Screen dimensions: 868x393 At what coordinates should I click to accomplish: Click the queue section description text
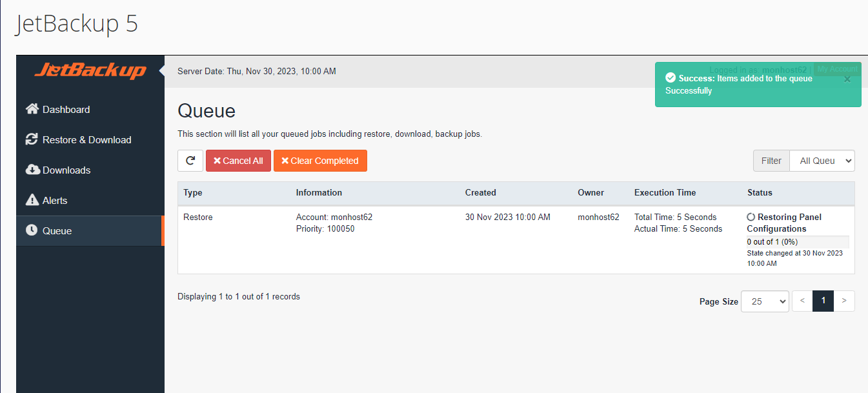point(330,134)
